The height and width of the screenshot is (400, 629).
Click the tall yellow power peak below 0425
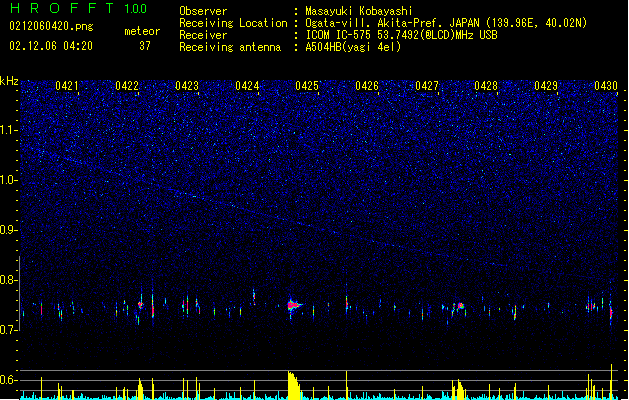294,385
